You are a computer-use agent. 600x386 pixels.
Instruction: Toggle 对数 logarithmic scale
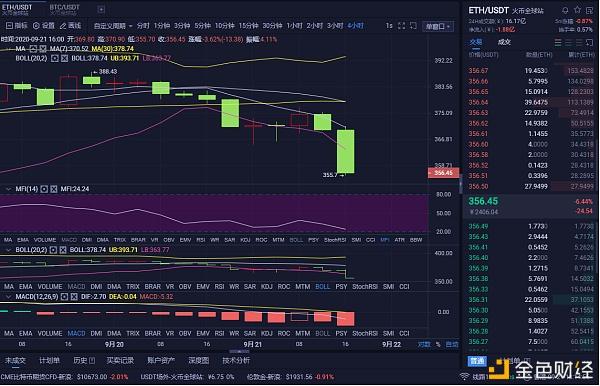tap(424, 344)
